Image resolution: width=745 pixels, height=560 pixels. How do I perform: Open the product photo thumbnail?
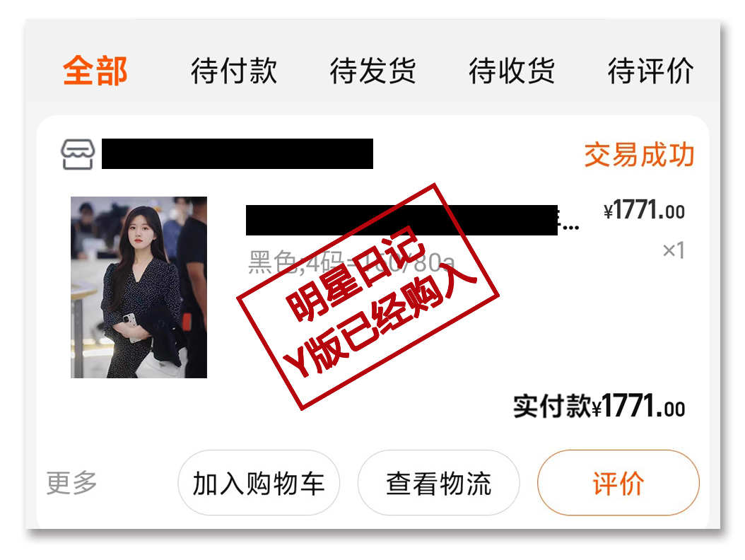pos(139,287)
